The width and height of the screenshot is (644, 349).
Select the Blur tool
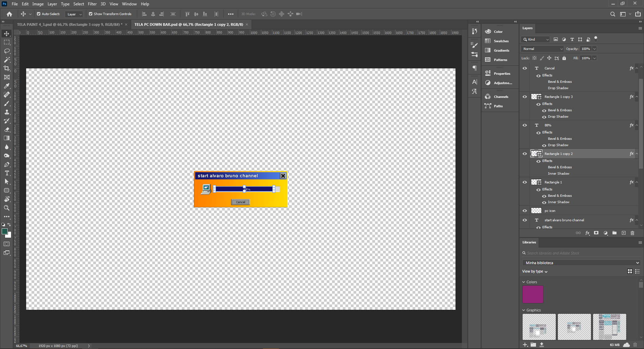click(x=7, y=147)
